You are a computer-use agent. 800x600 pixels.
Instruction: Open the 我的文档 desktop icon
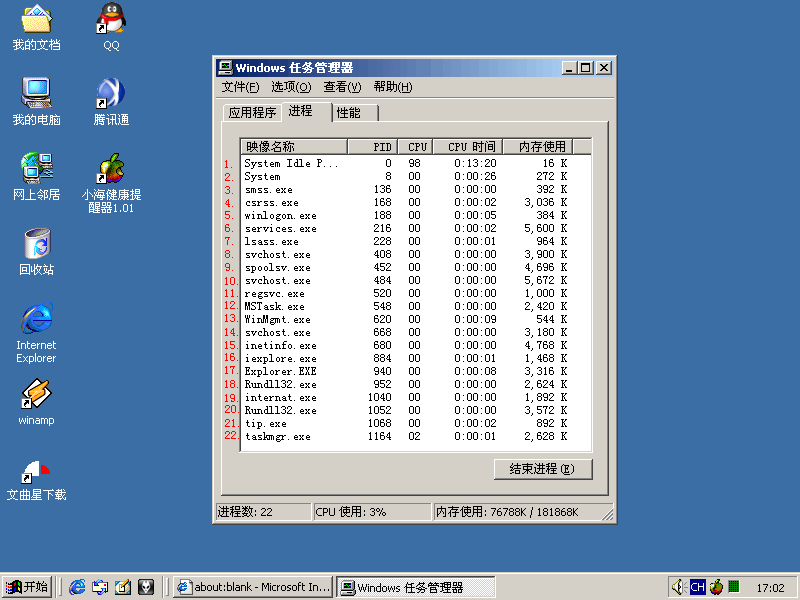click(x=36, y=28)
